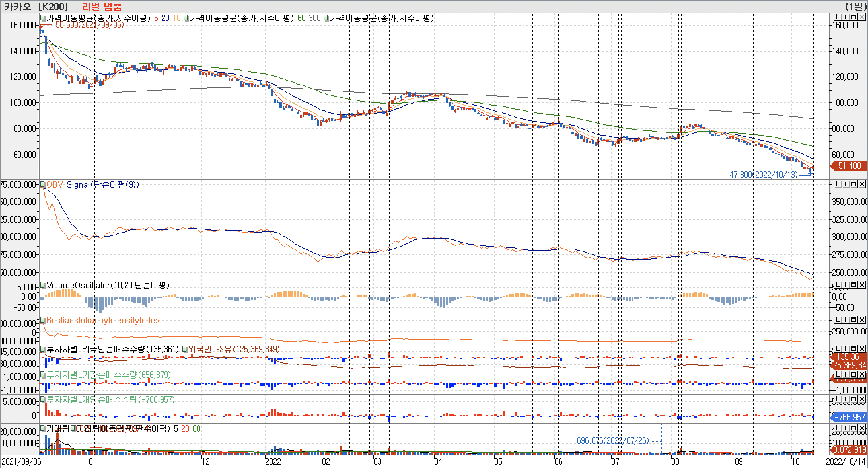The image size is (868, 468).
Task: Close the OBV indicator panel
Action: click(862, 184)
